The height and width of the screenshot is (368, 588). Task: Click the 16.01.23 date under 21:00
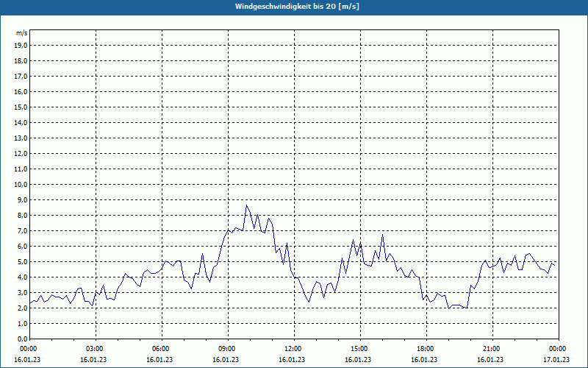(x=490, y=360)
